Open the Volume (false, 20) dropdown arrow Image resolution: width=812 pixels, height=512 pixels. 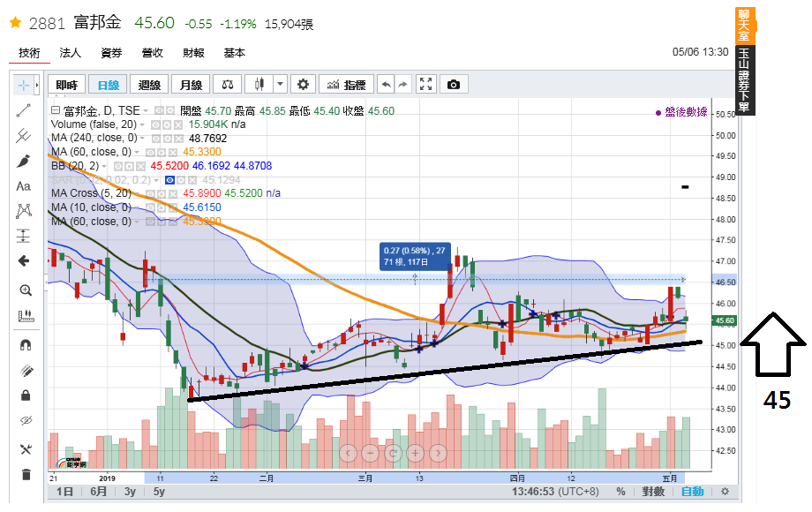coord(142,124)
